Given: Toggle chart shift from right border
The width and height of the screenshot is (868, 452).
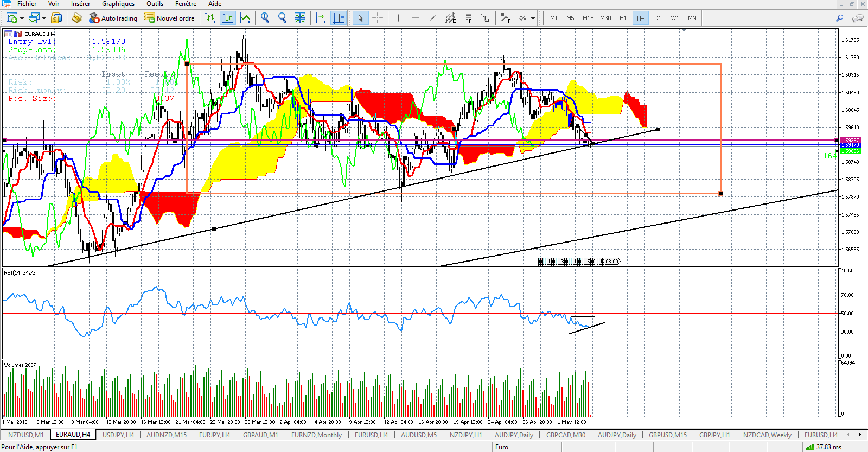Looking at the screenshot, I should 339,18.
